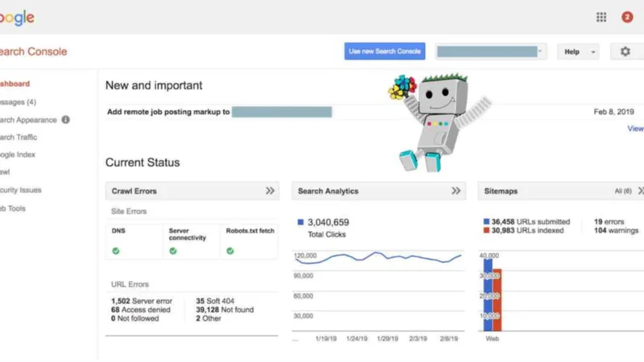Click the Feb 8, 2019 message date

pos(613,112)
